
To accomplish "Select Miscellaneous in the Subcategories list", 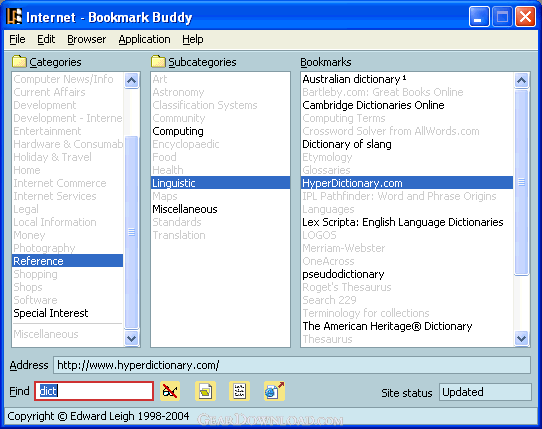I will [220, 209].
